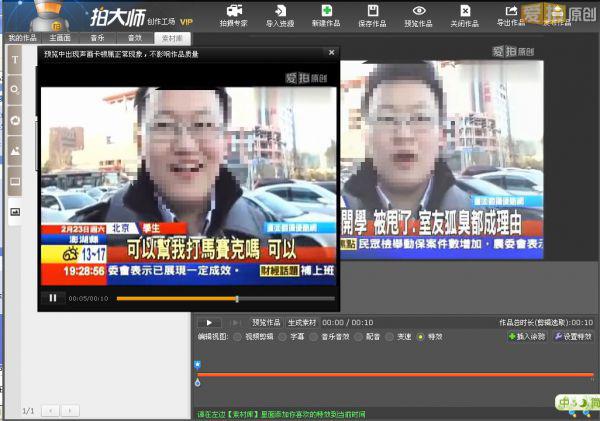Click the main canvas video frame on the right
The width and height of the screenshot is (600, 421).
coord(442,160)
